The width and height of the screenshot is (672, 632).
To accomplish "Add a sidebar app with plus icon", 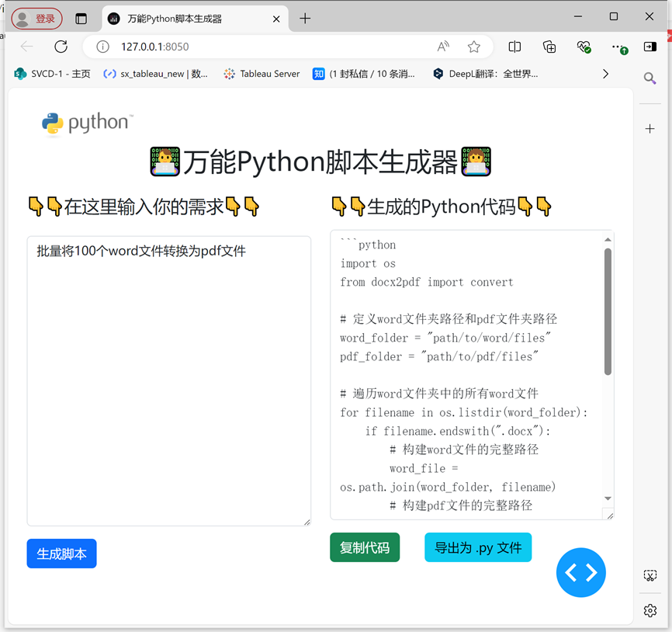I will coord(649,129).
